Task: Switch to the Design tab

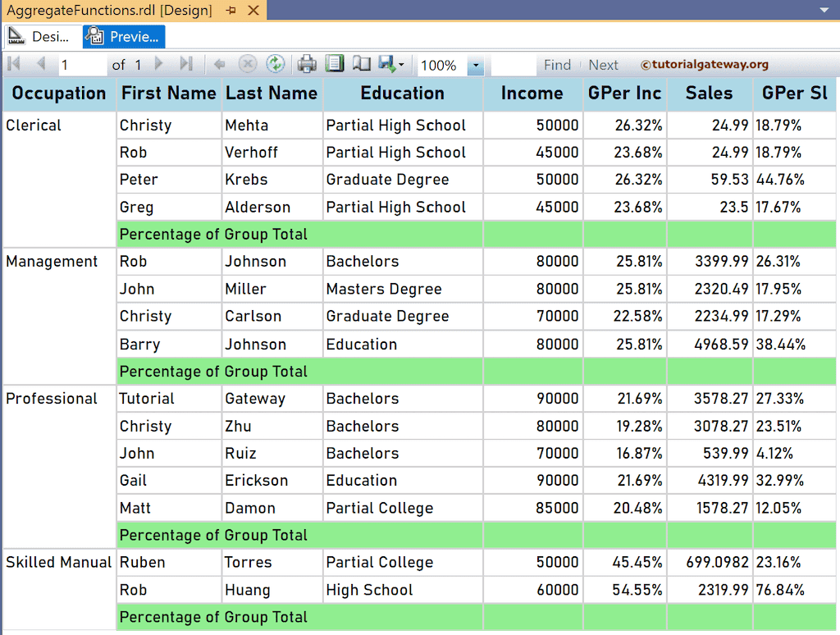Action: 39,36
